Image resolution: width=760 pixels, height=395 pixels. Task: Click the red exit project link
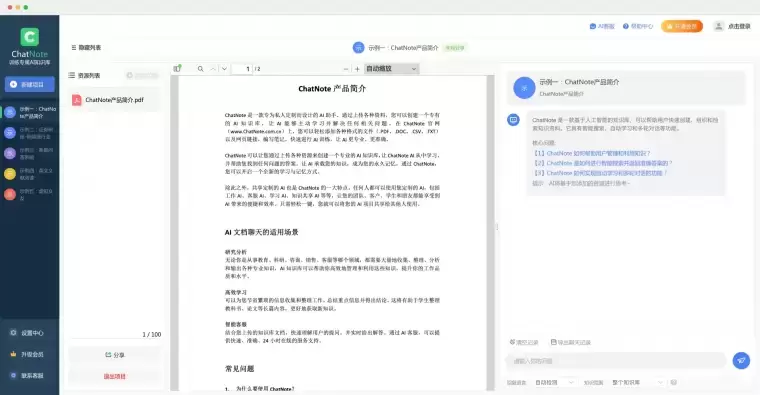(x=115, y=376)
